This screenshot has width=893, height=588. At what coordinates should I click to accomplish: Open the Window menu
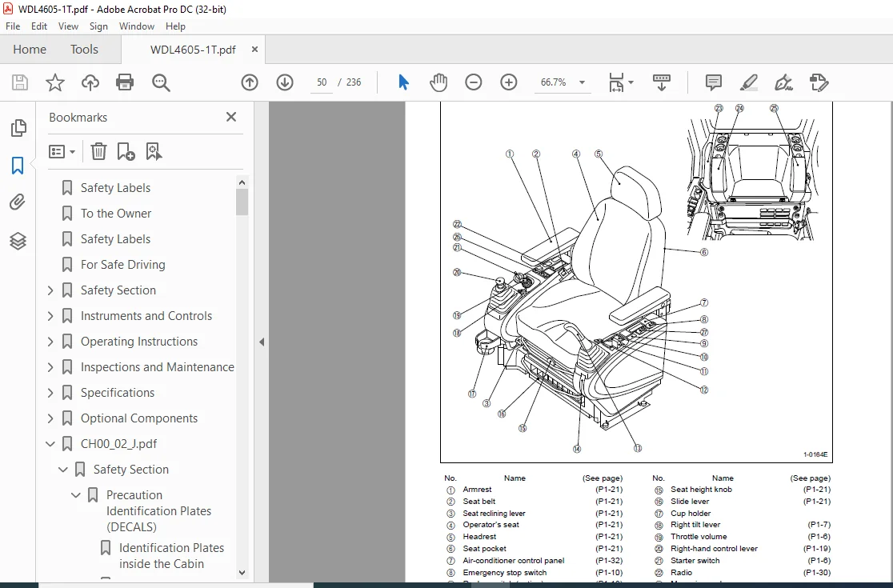[137, 26]
